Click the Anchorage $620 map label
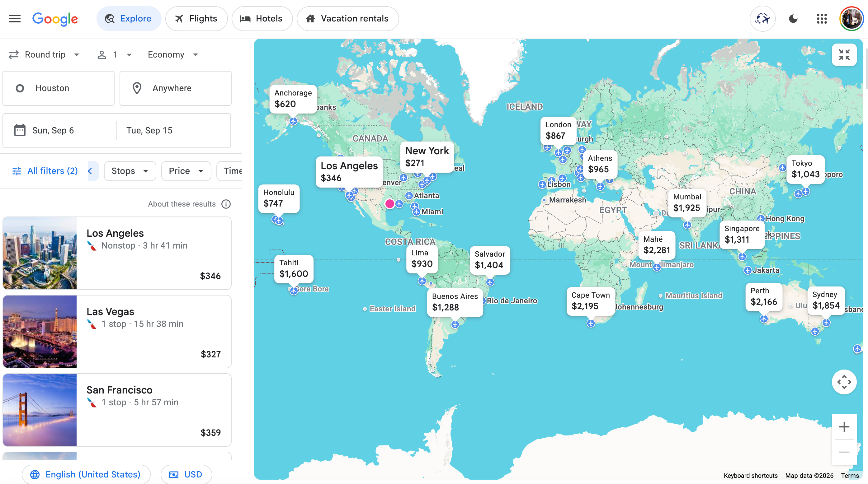The width and height of the screenshot is (868, 484). pos(293,99)
